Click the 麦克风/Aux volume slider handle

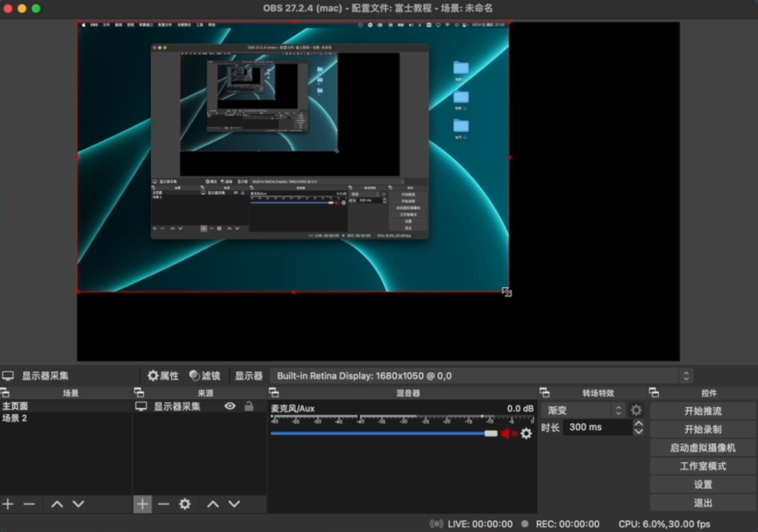(x=491, y=434)
